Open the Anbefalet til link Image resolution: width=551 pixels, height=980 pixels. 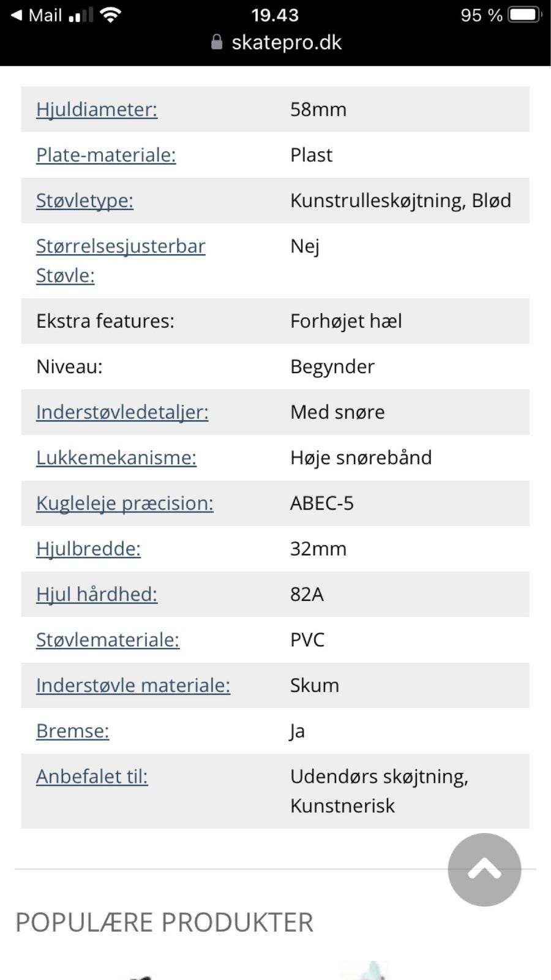click(92, 777)
